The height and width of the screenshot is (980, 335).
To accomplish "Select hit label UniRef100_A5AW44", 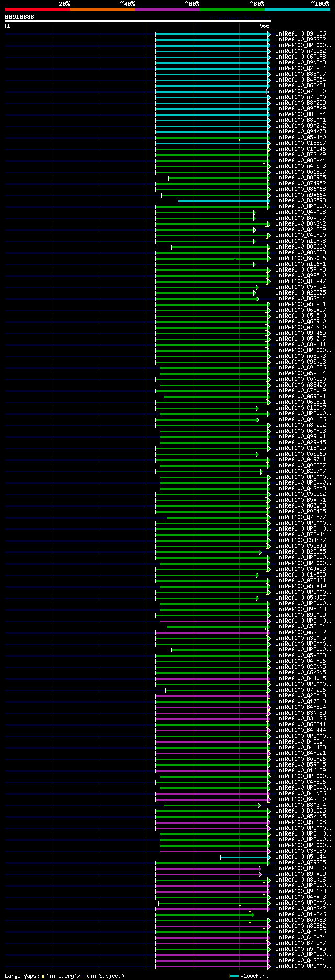I will click(300, 857).
